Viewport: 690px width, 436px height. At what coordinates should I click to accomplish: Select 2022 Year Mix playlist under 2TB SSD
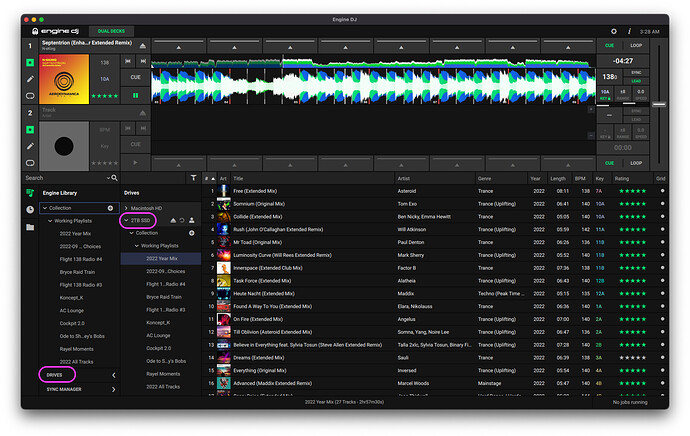coord(161,259)
